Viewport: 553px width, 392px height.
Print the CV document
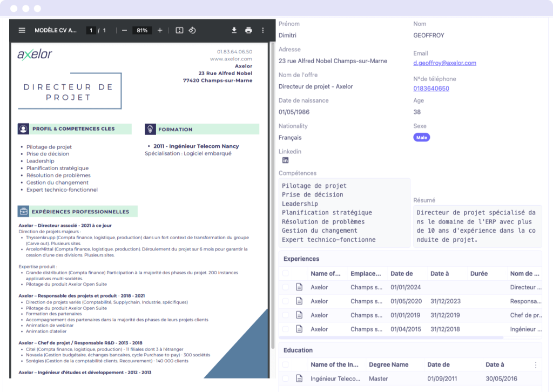pyautogui.click(x=248, y=30)
